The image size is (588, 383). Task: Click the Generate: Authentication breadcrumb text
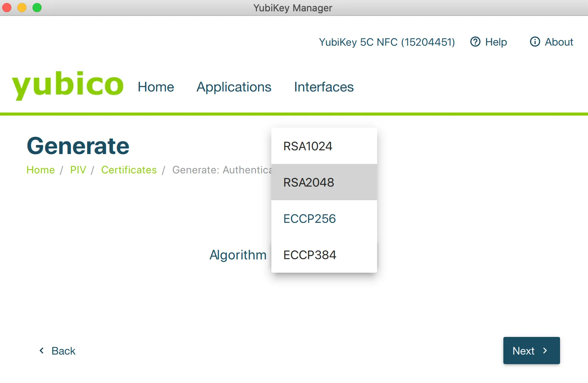click(x=221, y=170)
